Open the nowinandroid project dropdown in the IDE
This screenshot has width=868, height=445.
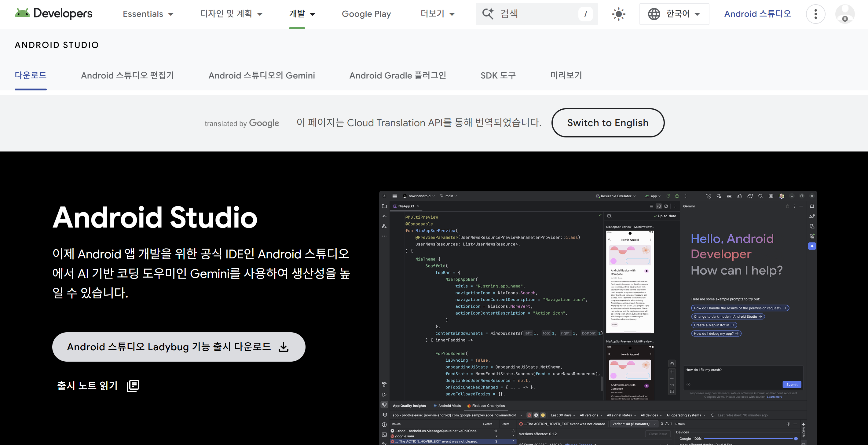(419, 196)
